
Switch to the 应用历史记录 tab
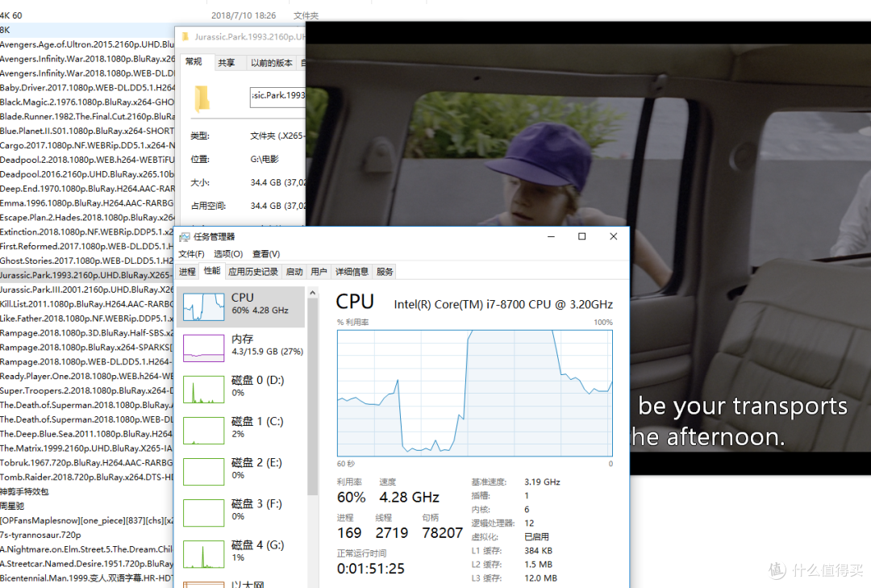tap(252, 272)
